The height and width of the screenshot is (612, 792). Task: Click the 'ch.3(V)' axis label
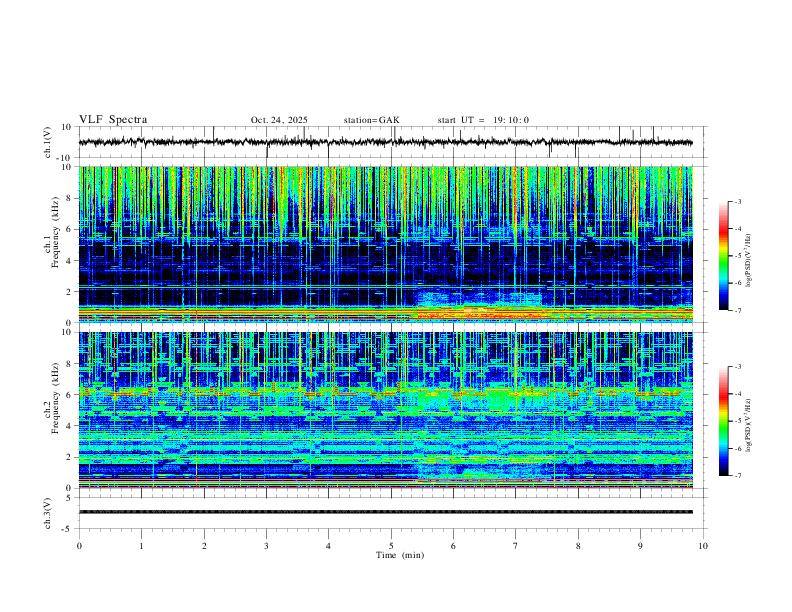pos(48,513)
